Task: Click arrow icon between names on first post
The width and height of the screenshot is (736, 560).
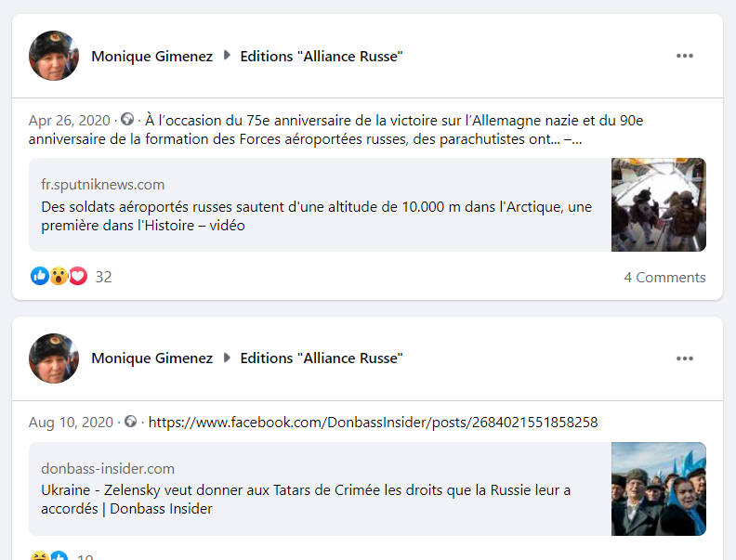Action: [x=227, y=56]
